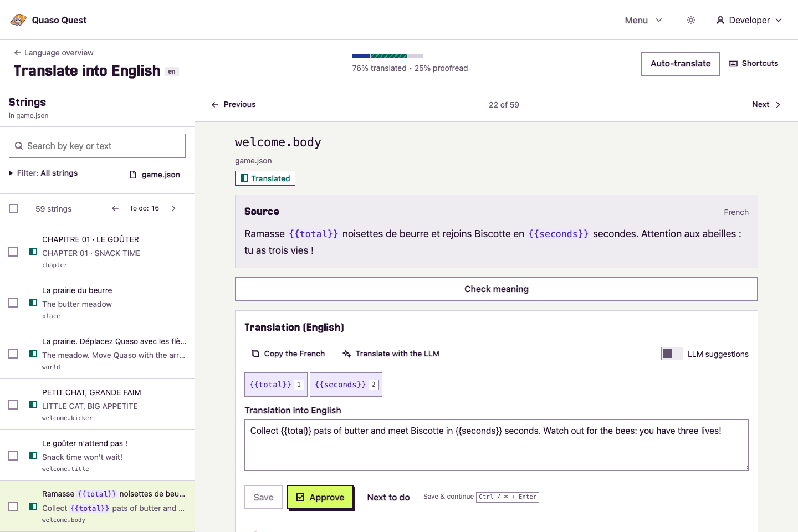
Task: Open keyboard Shortcuts
Action: click(x=753, y=64)
